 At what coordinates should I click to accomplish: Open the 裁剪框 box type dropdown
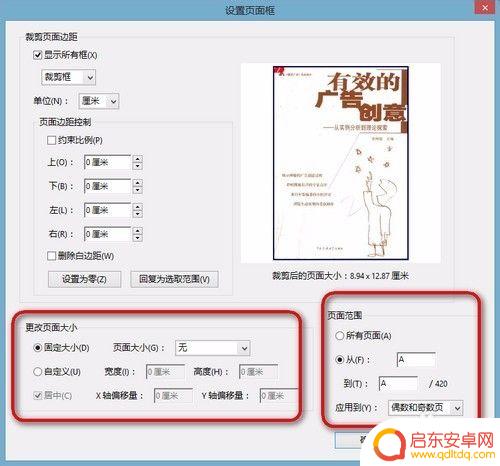click(x=68, y=77)
